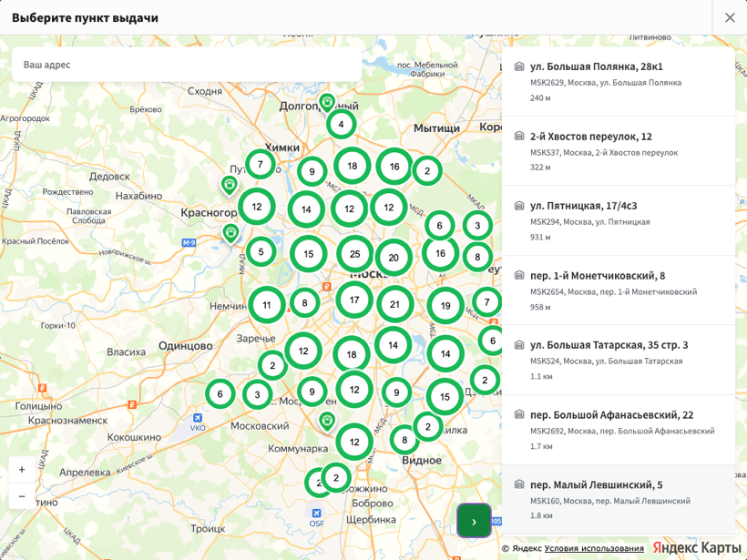Open the cluster 12 beside Красногорск label
The width and height of the screenshot is (747, 560).
[x=257, y=207]
